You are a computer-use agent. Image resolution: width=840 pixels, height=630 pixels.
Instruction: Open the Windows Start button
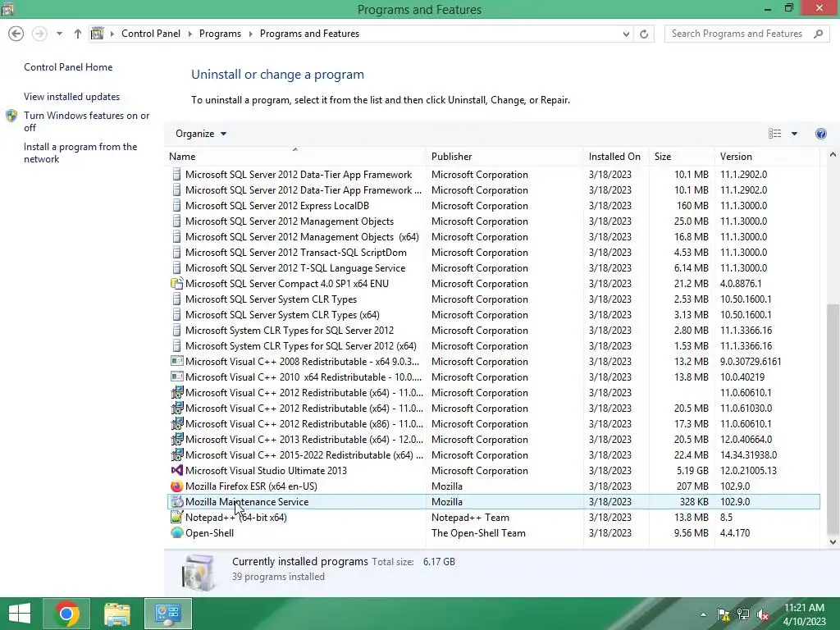click(20, 614)
